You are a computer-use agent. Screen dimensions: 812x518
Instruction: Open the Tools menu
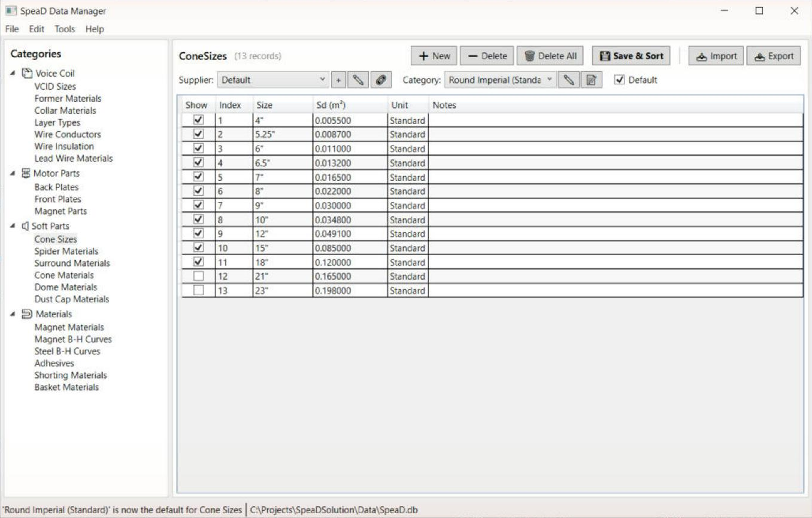(x=65, y=29)
